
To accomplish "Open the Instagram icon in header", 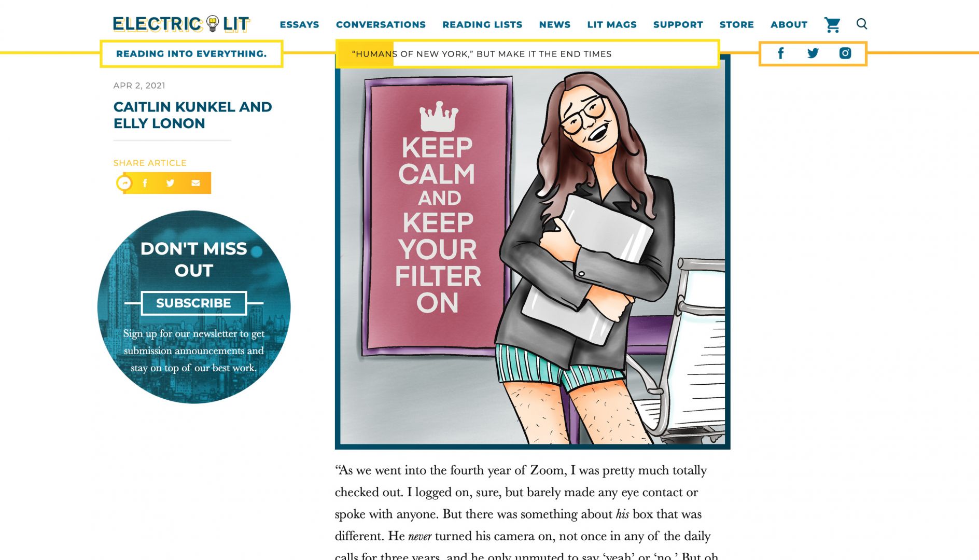I will click(x=845, y=53).
